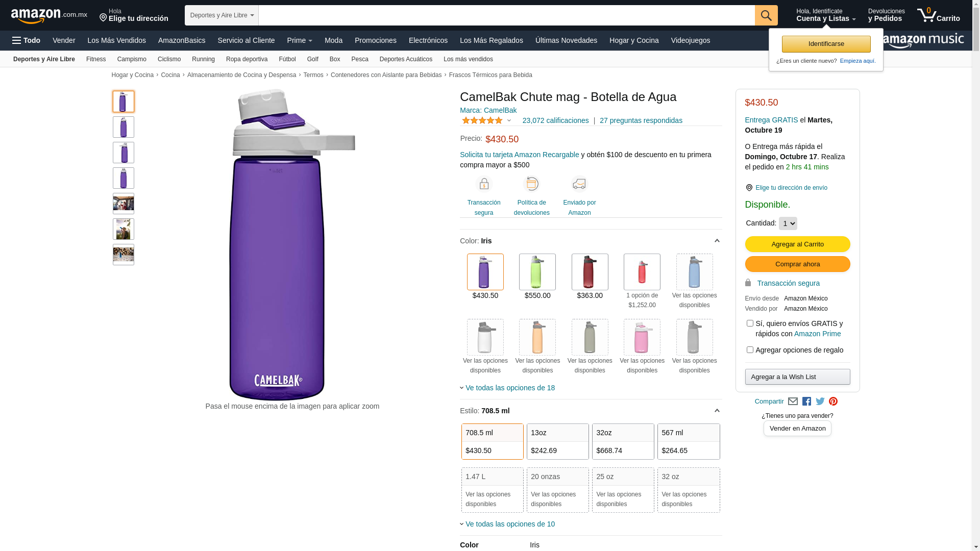Open the Promociones menu item

(375, 40)
